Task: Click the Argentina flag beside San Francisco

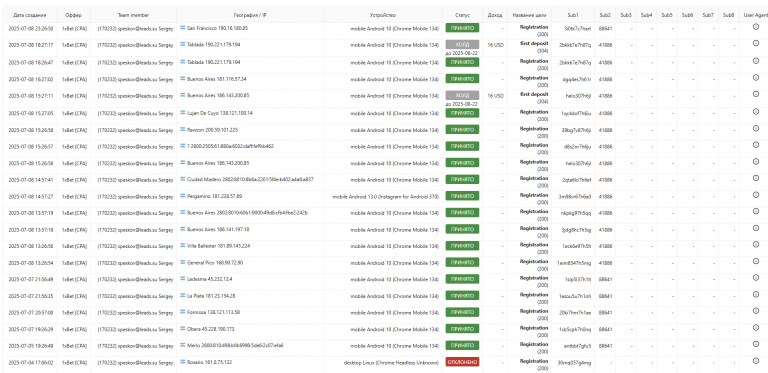Action: click(183, 28)
